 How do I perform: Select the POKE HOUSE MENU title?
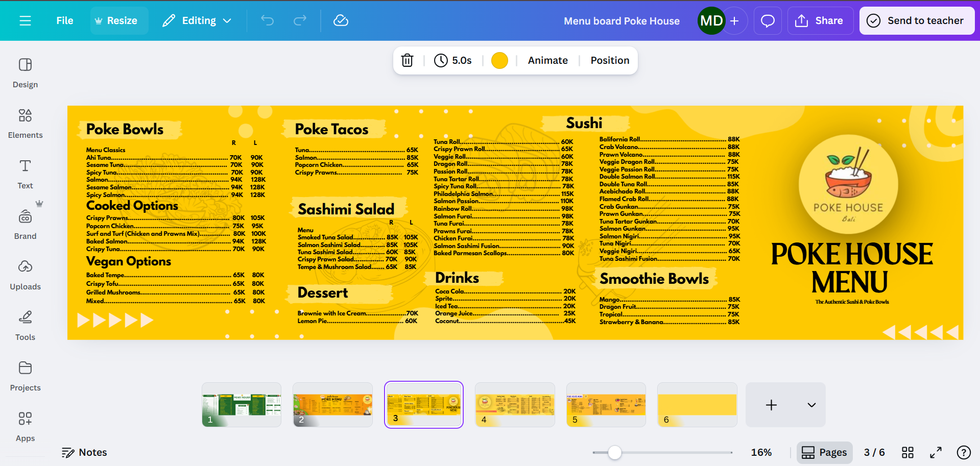pos(852,268)
